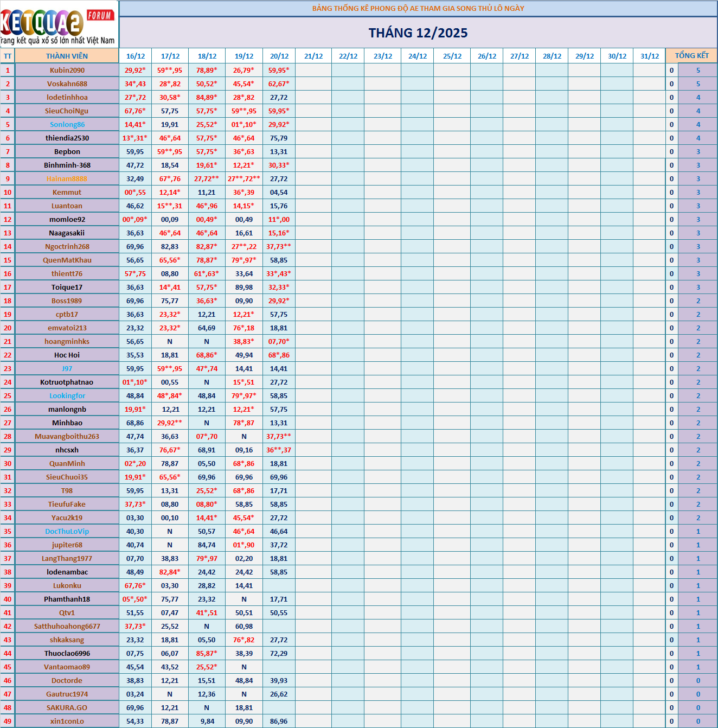Click member name DocThuLoVip
Image resolution: width=718 pixels, height=728 pixels.
coord(67,531)
